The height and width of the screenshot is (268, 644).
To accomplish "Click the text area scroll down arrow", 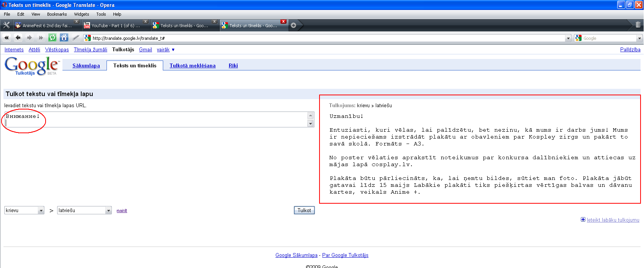I will (311, 123).
